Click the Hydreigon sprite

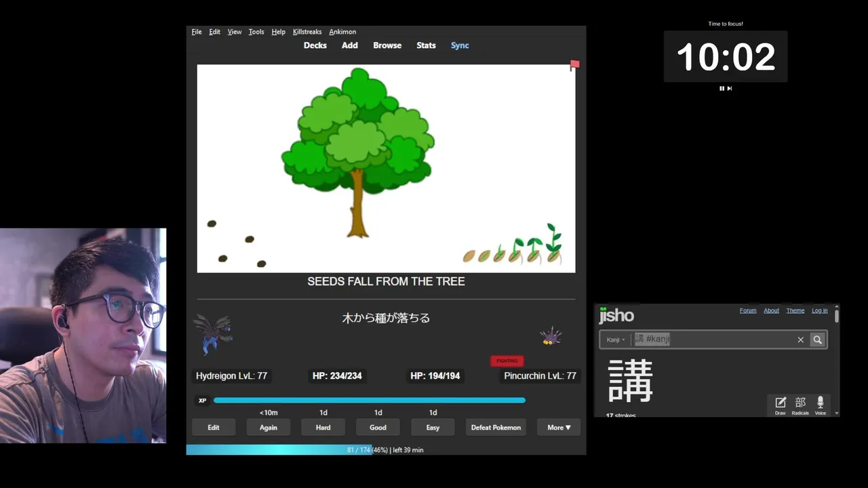coord(213,334)
